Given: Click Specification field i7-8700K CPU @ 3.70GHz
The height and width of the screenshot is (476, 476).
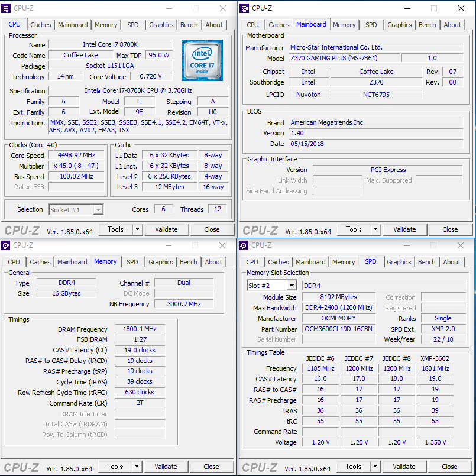Looking at the screenshot, I should pos(138,90).
